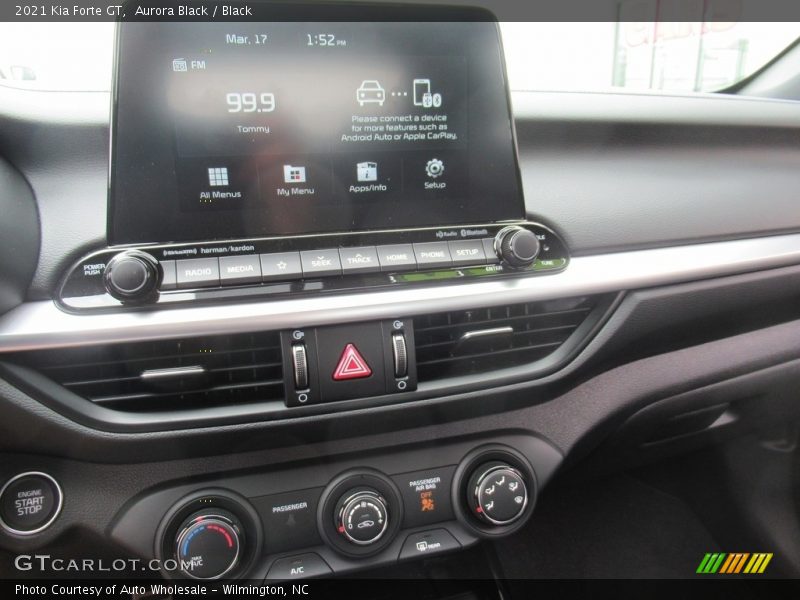Tap the car connection icon
The height and width of the screenshot is (600, 800).
370,93
